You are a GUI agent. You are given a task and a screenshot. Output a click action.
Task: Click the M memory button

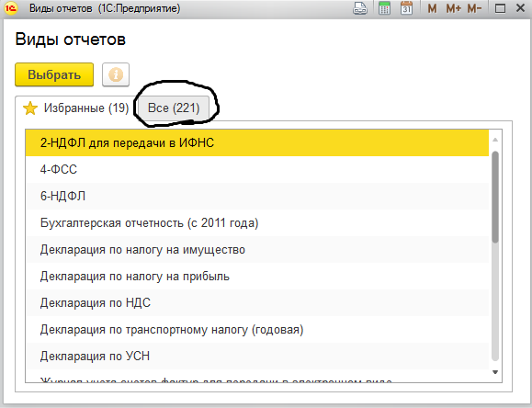[432, 8]
